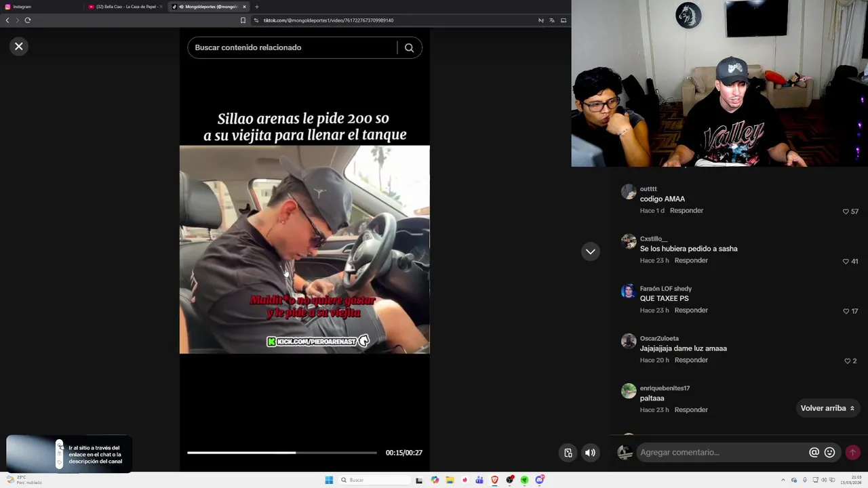Image resolution: width=868 pixels, height=488 pixels.
Task: Open the green Razer taskbar app
Action: click(524, 480)
